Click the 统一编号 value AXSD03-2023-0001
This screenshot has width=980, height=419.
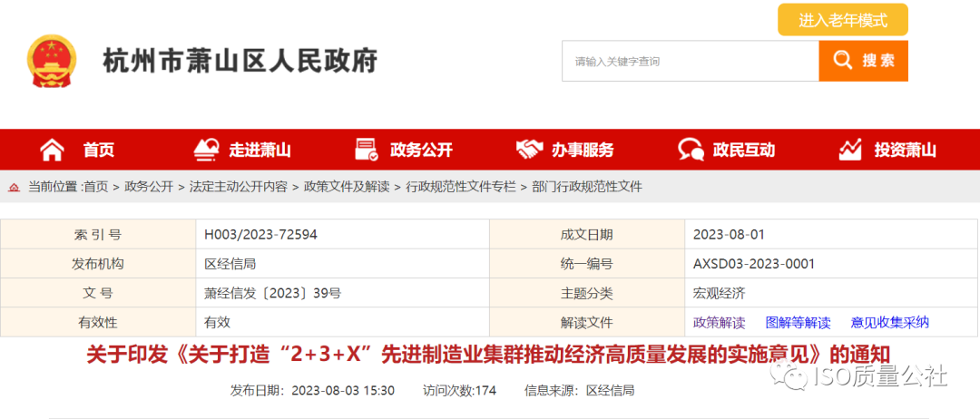(x=754, y=264)
